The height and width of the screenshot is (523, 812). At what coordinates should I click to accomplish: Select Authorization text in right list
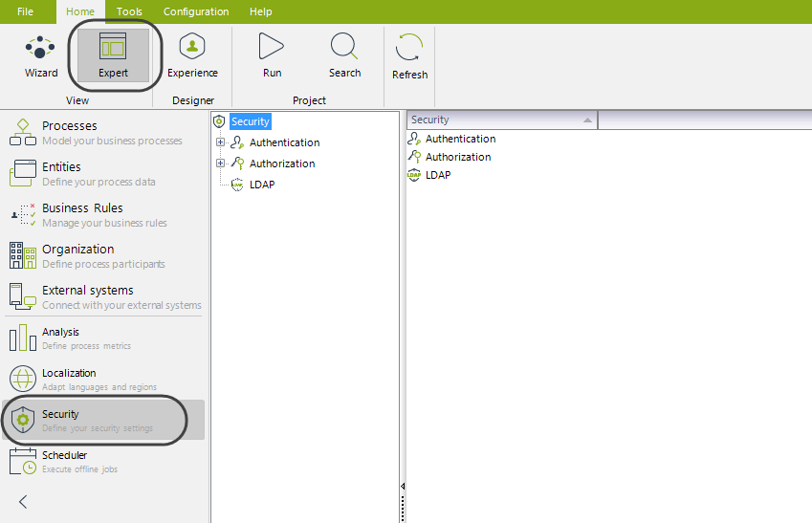pyautogui.click(x=458, y=157)
